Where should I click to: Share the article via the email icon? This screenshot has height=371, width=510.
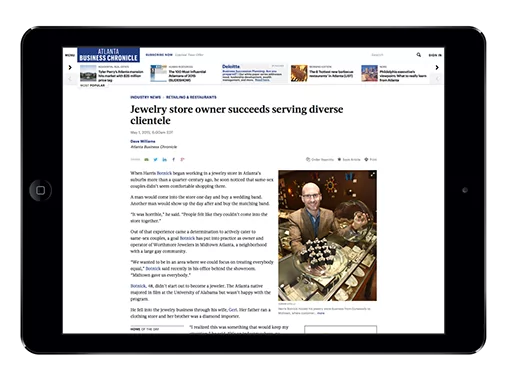point(146,160)
